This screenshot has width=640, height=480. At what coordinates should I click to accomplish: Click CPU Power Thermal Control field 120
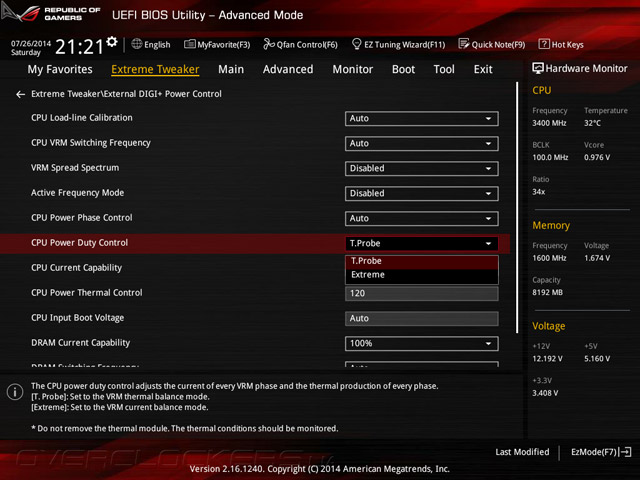[x=422, y=293]
